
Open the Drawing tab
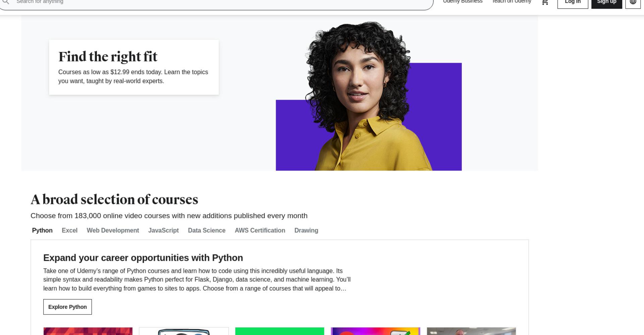[306, 231]
